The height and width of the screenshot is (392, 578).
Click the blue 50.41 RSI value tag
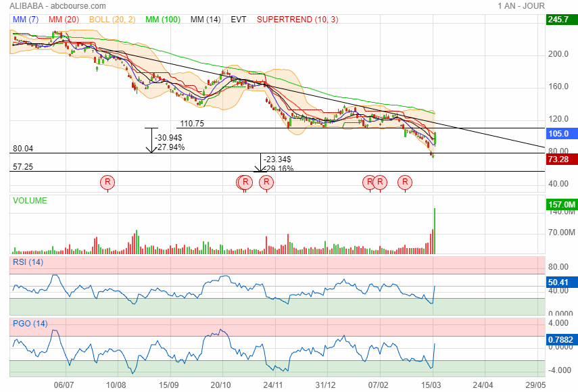point(561,283)
